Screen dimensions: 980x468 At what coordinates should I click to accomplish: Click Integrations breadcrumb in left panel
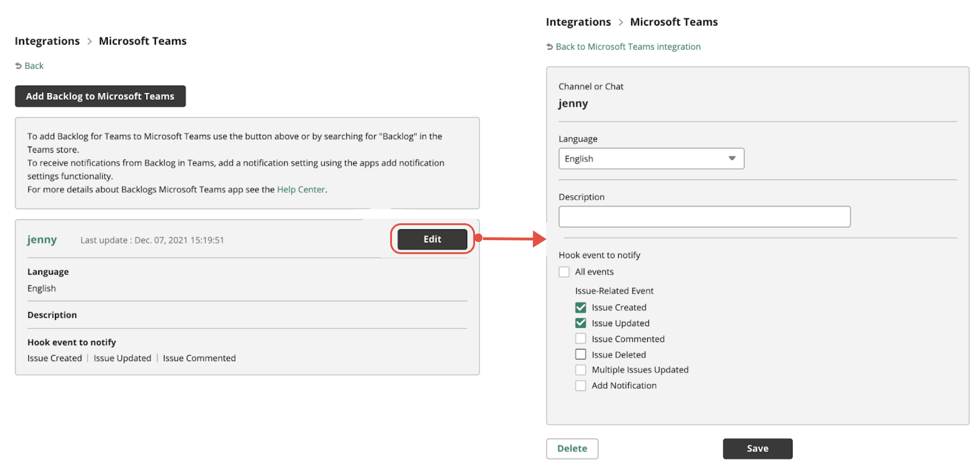tap(47, 41)
